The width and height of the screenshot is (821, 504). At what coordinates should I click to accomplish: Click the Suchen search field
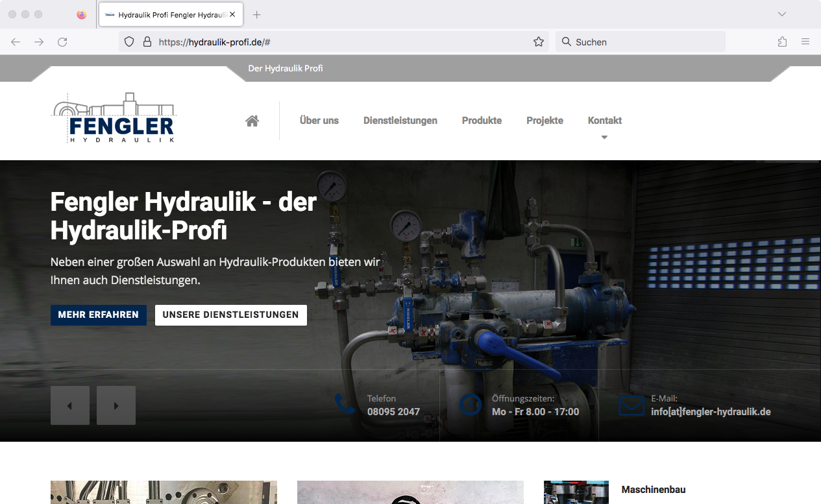(x=641, y=42)
